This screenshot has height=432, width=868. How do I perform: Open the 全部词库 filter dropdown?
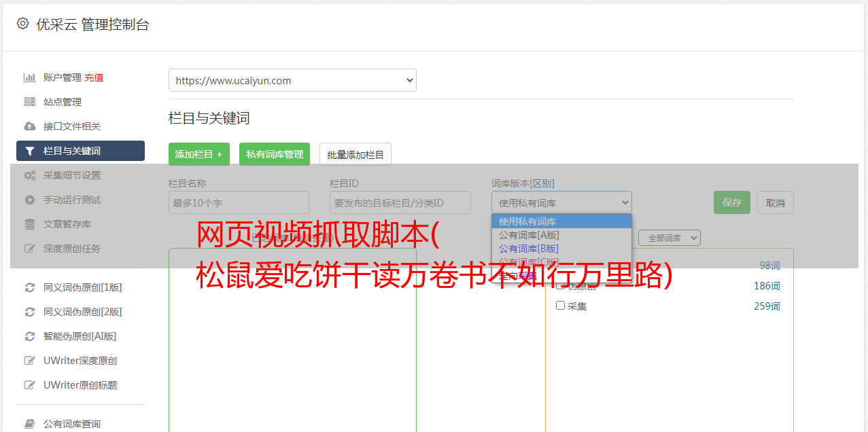click(x=669, y=238)
